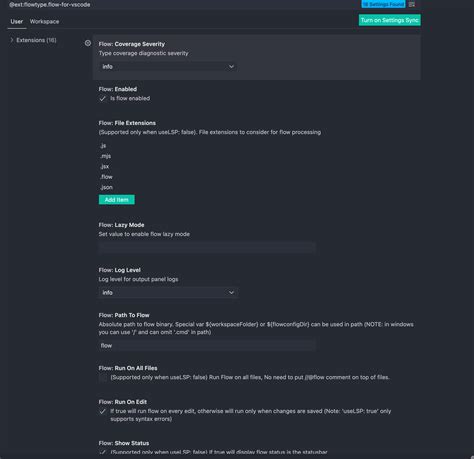Click the Settings Found count badge

tap(383, 4)
